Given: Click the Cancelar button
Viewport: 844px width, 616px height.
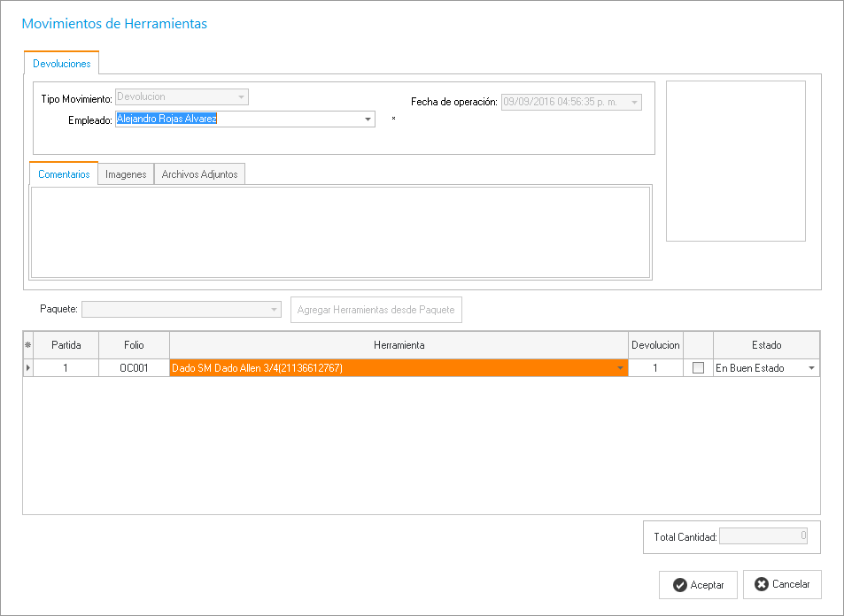Looking at the screenshot, I should click(782, 584).
